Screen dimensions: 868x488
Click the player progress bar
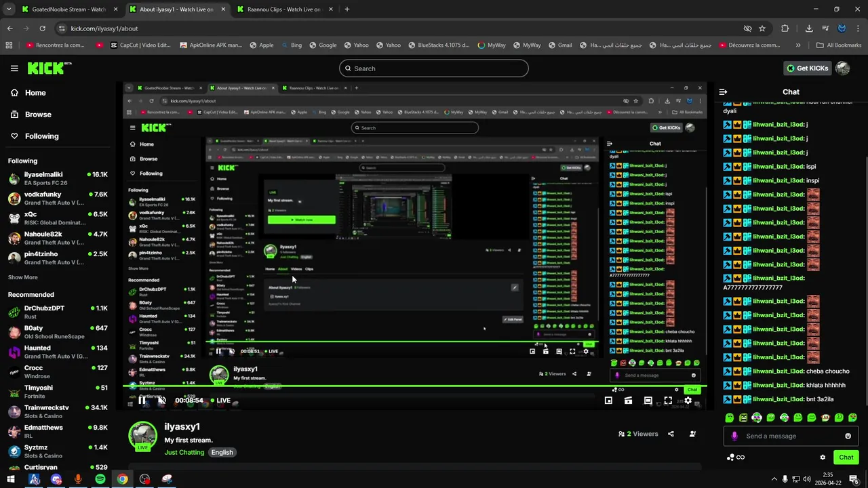pos(414,387)
